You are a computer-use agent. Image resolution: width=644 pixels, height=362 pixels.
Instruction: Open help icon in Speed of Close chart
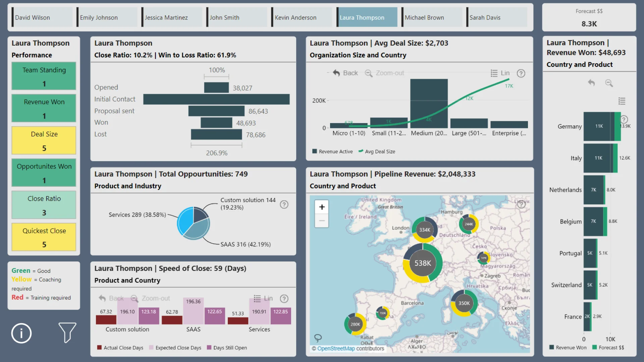pos(284,299)
